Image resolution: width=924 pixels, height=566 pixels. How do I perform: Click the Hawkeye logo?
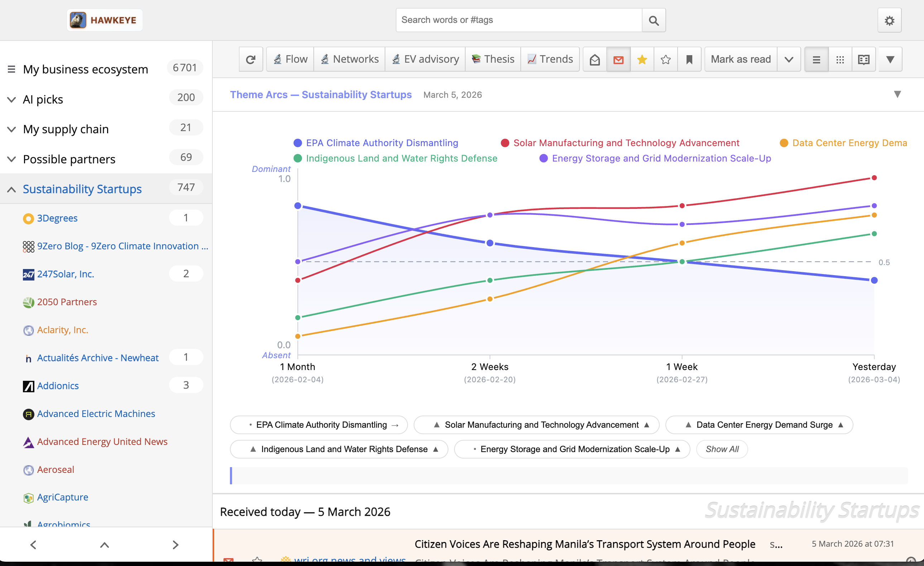tap(104, 20)
